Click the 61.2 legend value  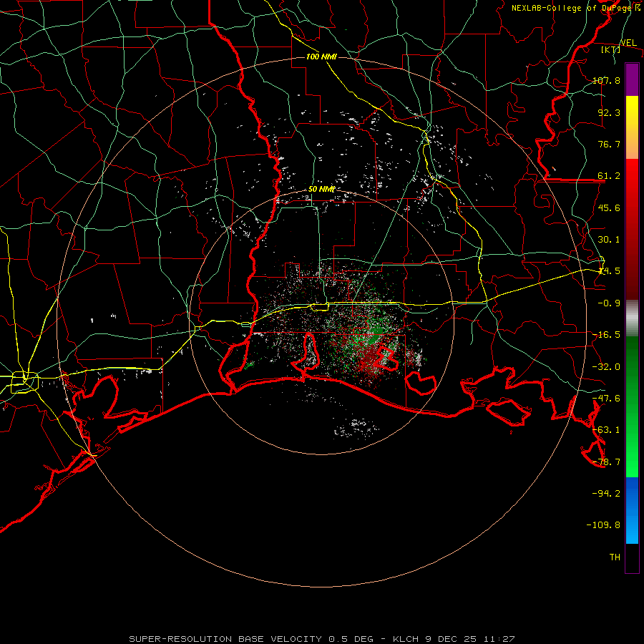[x=609, y=176]
